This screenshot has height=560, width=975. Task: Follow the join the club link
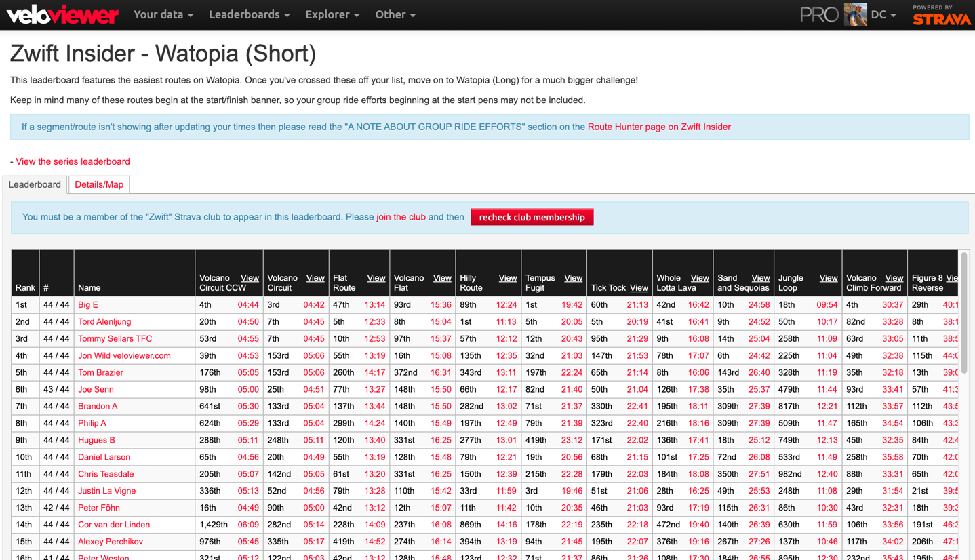coord(401,217)
